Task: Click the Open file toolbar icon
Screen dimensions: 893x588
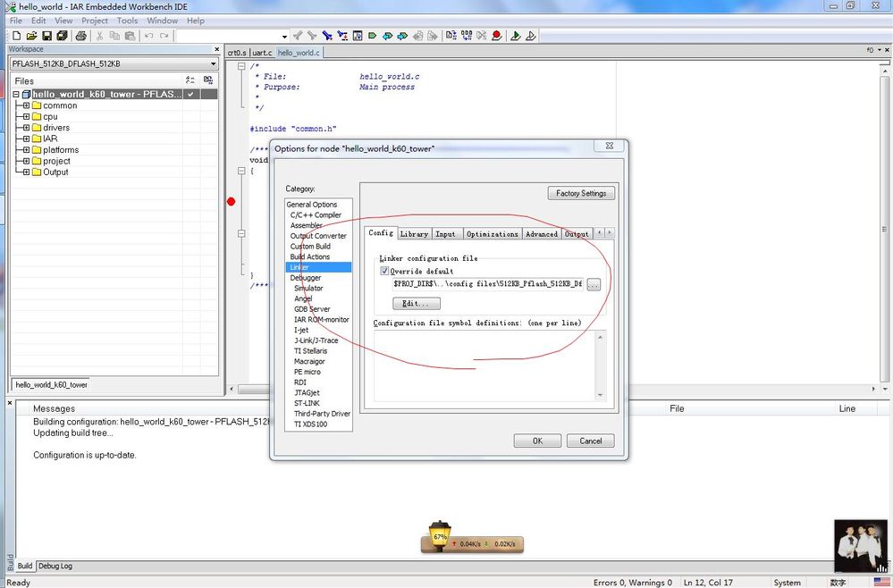Action: tap(31, 36)
